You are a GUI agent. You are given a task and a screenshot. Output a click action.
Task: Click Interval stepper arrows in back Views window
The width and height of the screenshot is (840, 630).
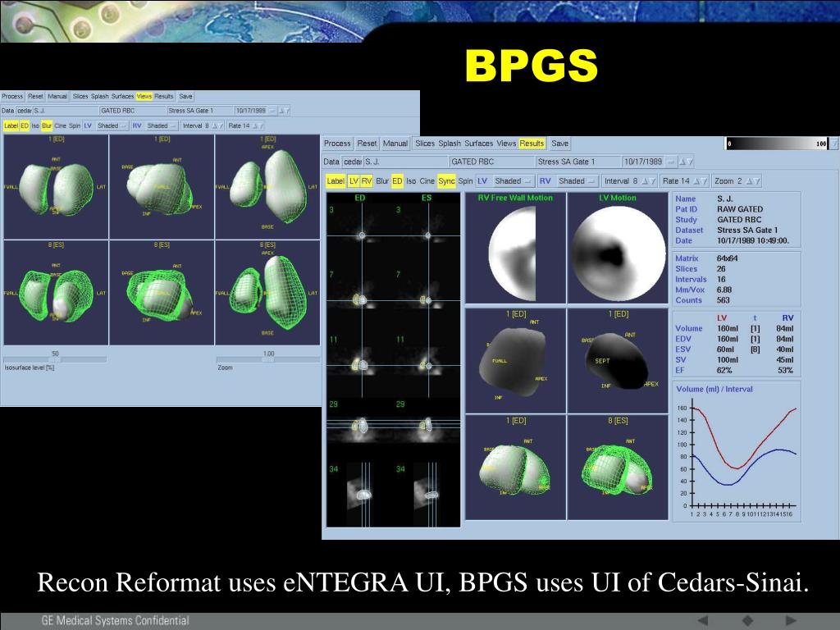[217, 126]
